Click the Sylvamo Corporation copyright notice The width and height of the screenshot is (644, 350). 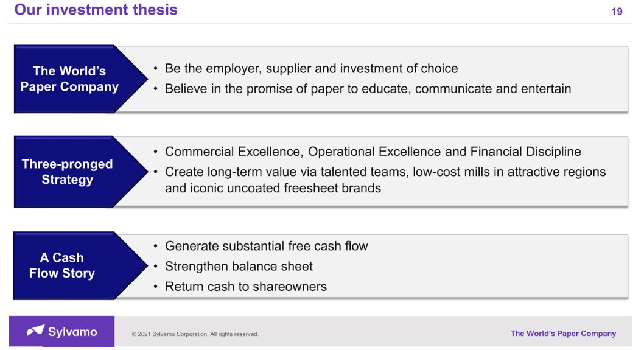195,334
